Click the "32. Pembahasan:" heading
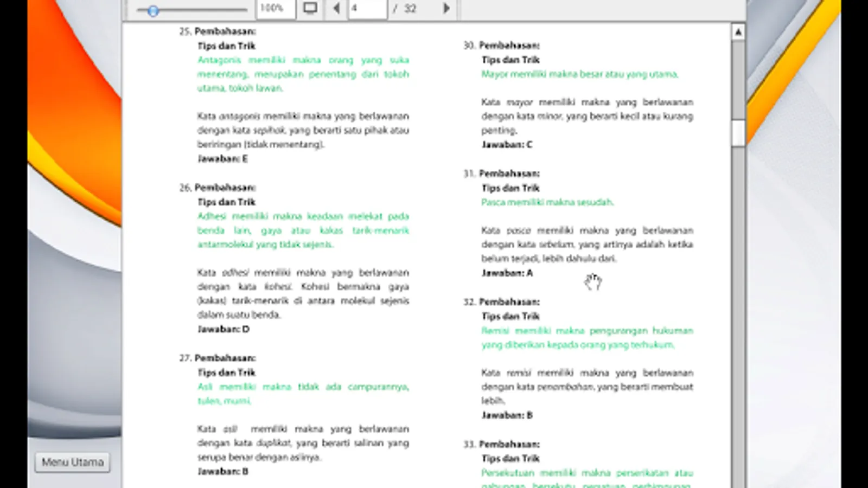 pyautogui.click(x=502, y=301)
